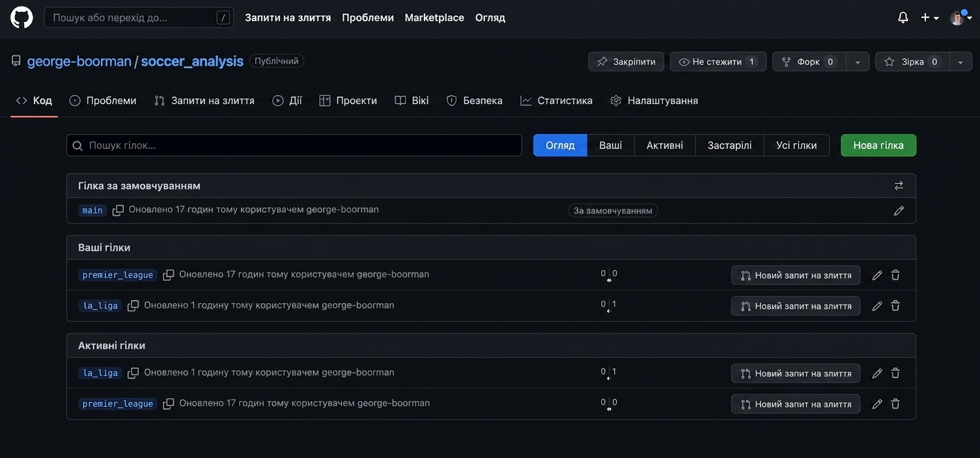Click the repository icon beside george-boorman
980x458 pixels.
16,61
